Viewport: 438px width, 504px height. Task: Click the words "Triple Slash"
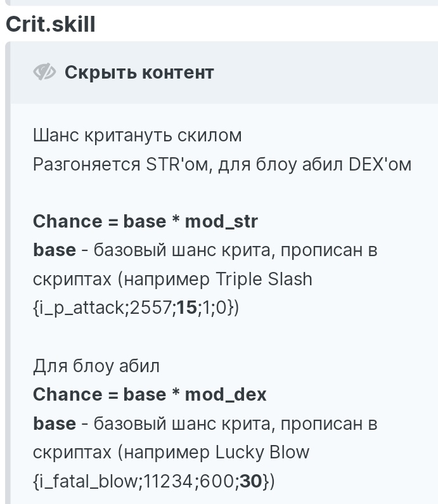tap(264, 279)
